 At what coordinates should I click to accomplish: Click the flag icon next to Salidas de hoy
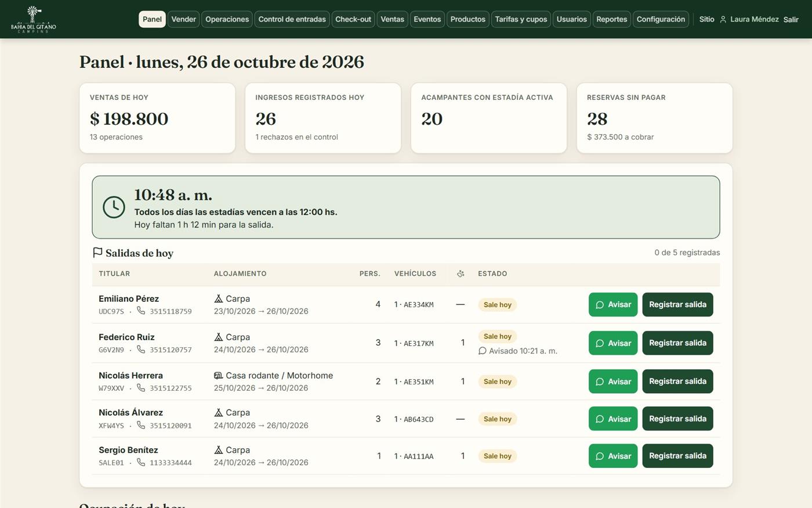click(97, 253)
